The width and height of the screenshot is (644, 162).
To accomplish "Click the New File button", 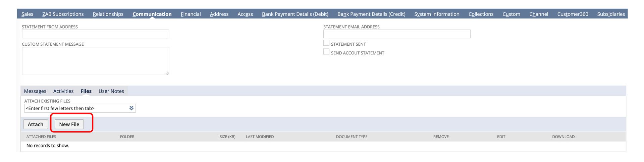I will pos(69,124).
